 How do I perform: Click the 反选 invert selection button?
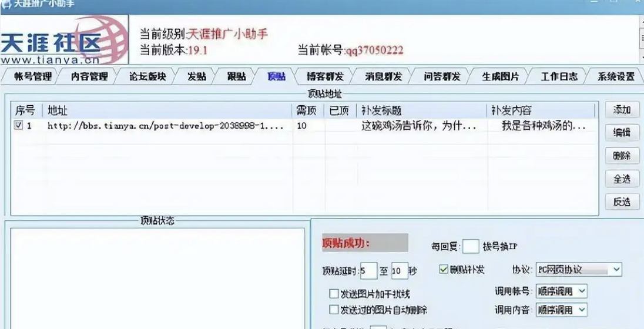point(622,202)
